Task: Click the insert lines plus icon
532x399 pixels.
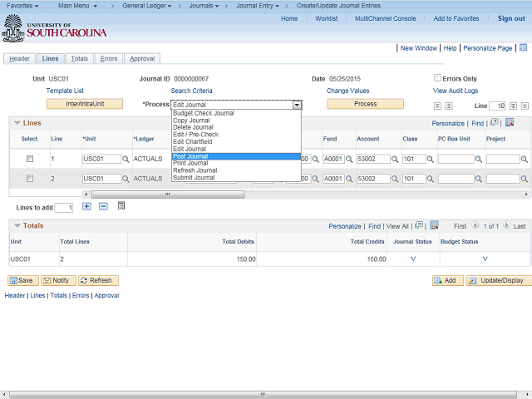Action: pos(86,206)
